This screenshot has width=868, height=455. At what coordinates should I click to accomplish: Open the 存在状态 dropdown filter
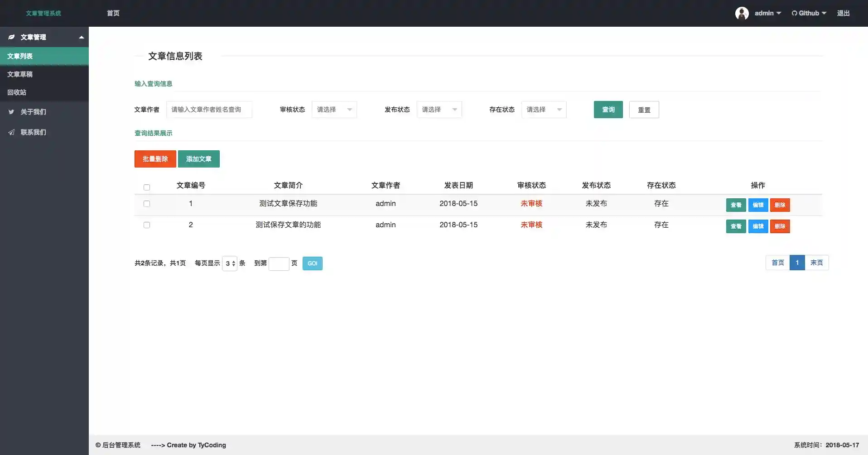click(x=544, y=110)
